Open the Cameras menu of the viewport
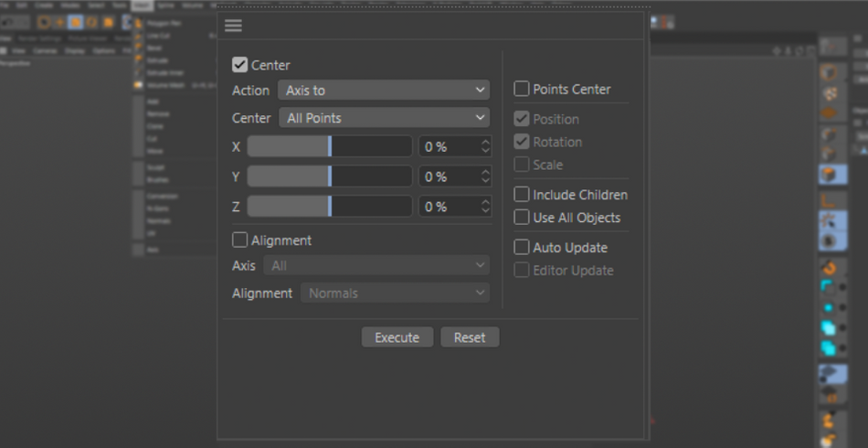This screenshot has width=868, height=448. (45, 51)
